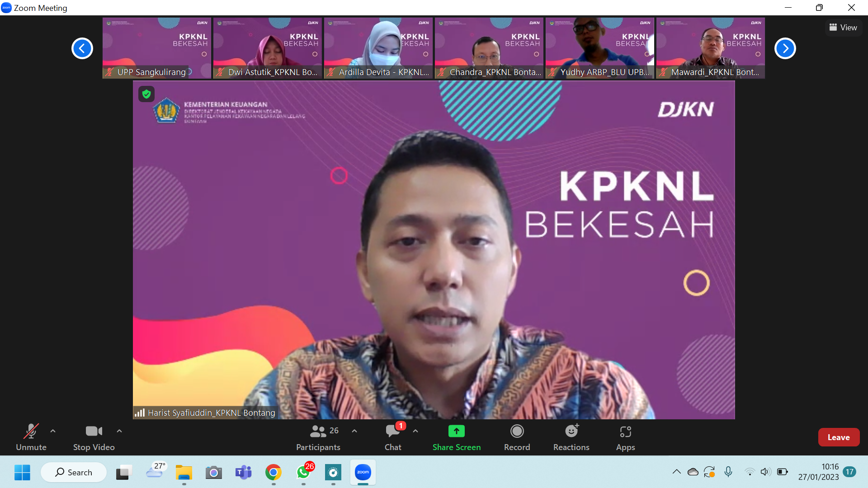Select Ardilla Devita video thumbnail
This screenshot has height=488, width=868.
(378, 48)
